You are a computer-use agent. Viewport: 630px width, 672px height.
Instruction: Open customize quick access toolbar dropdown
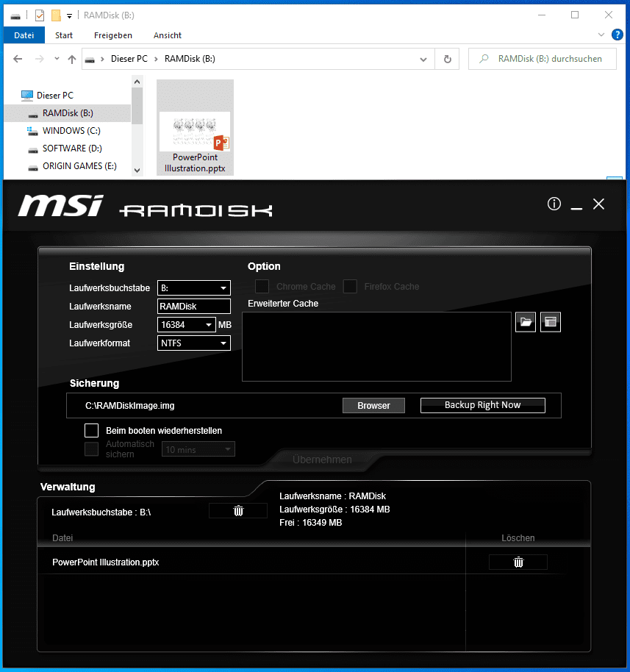69,16
